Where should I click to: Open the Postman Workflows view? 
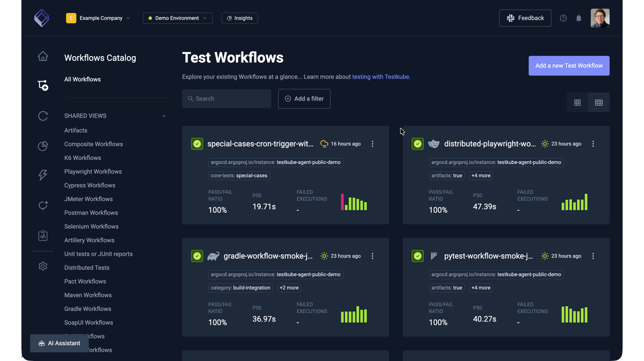point(91,213)
